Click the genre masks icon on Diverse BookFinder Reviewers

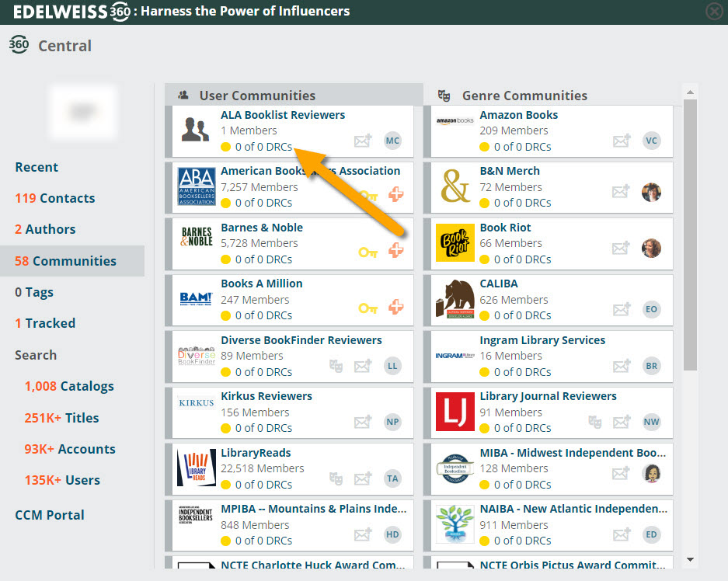click(336, 366)
